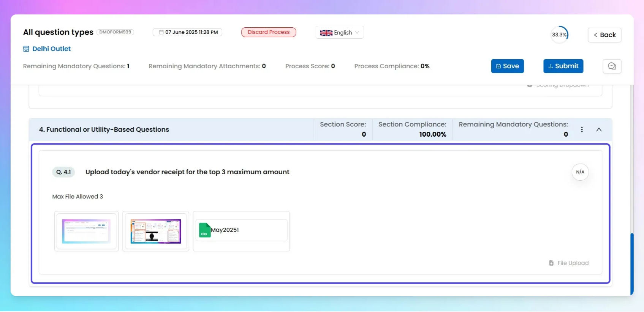Open the May20251 xlsx file icon

click(205, 230)
